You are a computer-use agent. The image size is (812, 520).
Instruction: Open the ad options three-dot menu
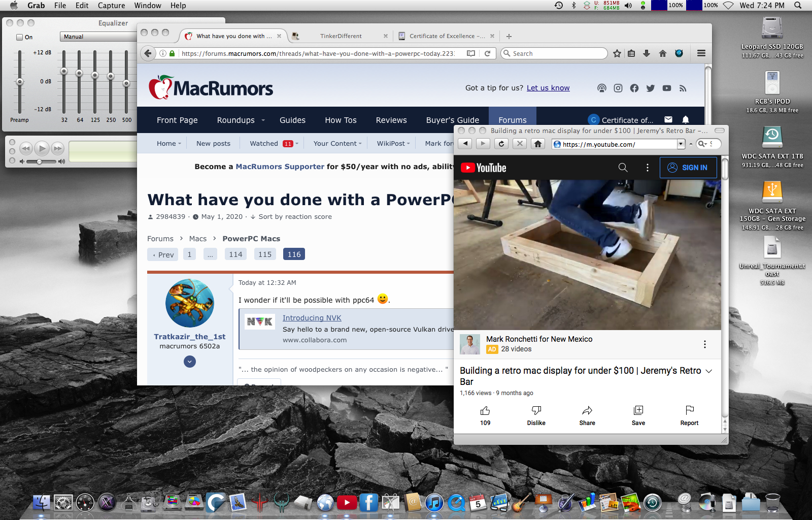[x=704, y=344]
